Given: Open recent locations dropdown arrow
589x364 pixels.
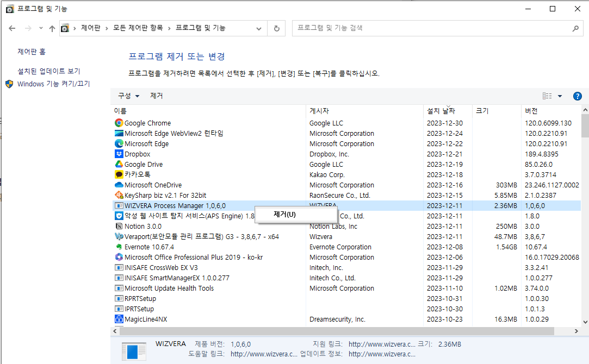Looking at the screenshot, I should tap(41, 28).
